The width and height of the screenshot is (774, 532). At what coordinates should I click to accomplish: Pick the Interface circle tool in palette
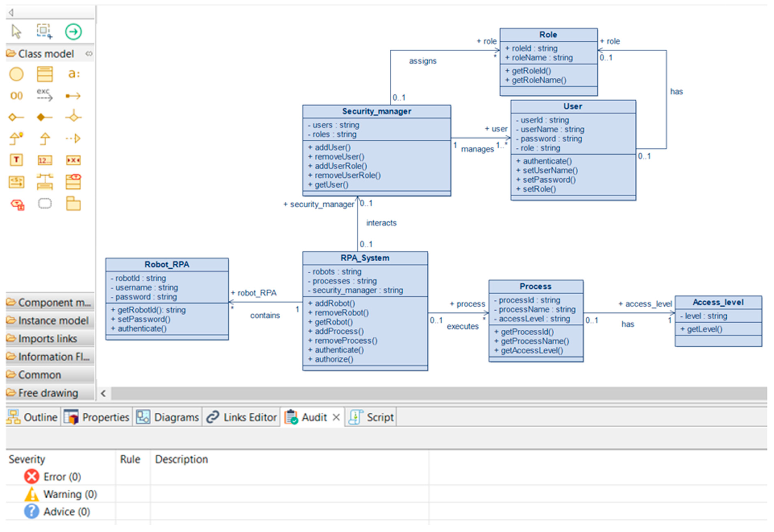click(x=16, y=74)
